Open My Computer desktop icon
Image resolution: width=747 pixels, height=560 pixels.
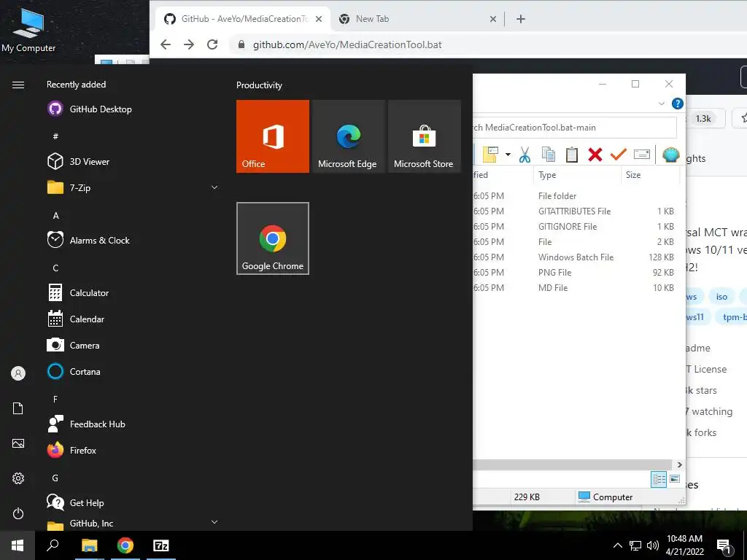[28, 29]
